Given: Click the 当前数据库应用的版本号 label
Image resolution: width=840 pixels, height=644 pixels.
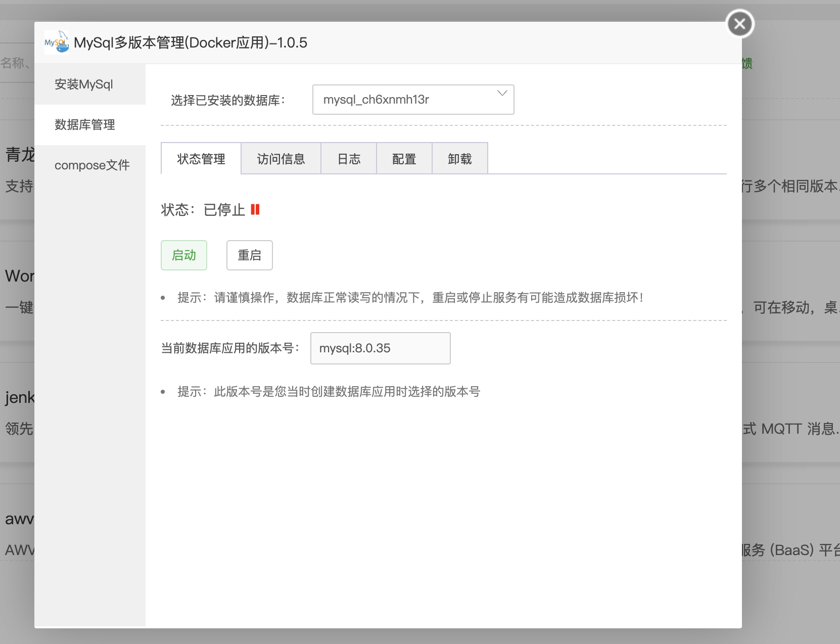Looking at the screenshot, I should tap(230, 348).
